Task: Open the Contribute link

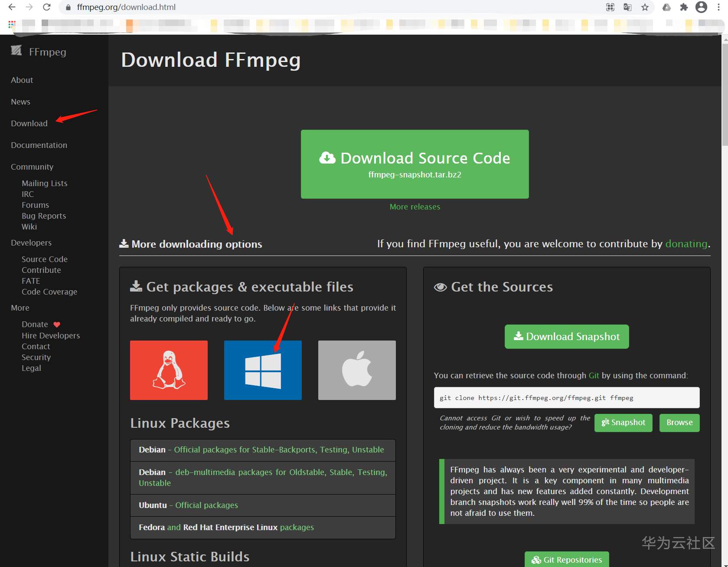Action: 41,270
